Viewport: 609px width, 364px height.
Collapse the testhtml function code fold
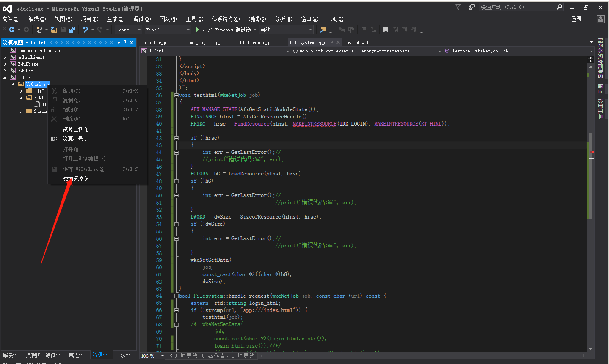click(176, 95)
